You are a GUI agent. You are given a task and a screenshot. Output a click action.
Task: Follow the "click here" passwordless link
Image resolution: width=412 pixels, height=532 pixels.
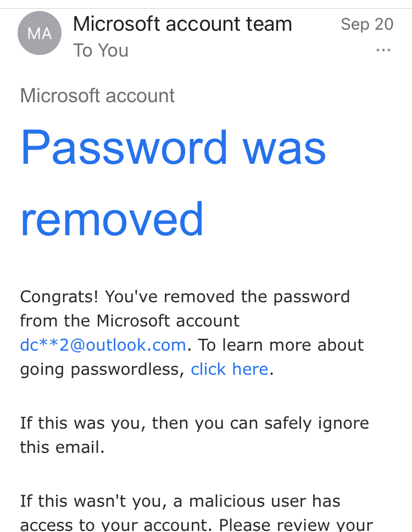click(230, 369)
